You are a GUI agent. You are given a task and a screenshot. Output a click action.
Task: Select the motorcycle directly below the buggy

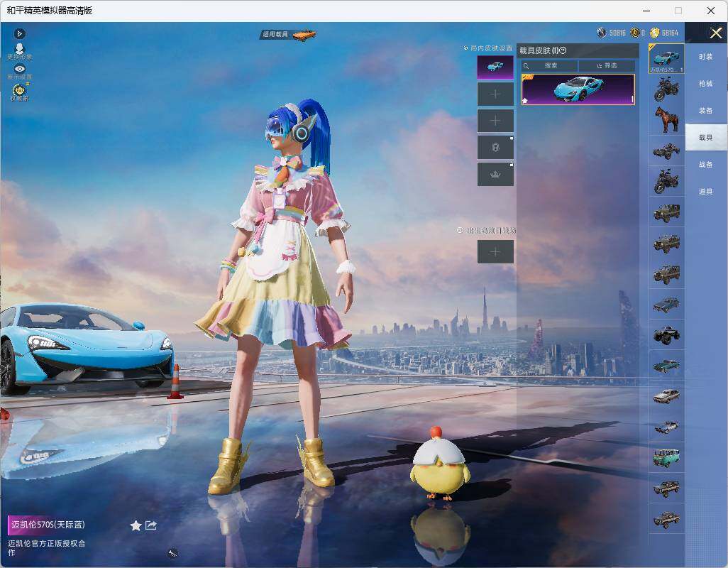666,181
